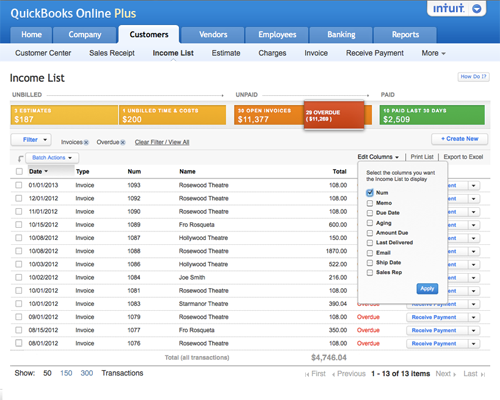Click Joe Smith name in list
500x400 pixels.
192,277
